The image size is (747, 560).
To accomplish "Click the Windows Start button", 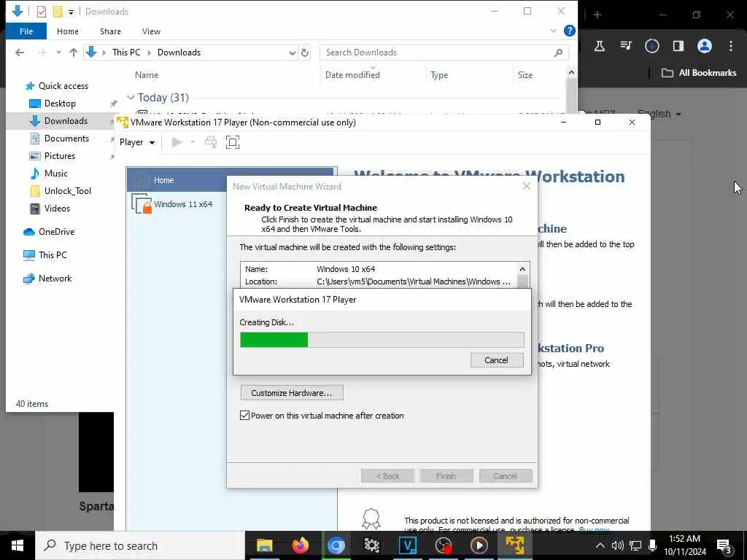I will (18, 545).
